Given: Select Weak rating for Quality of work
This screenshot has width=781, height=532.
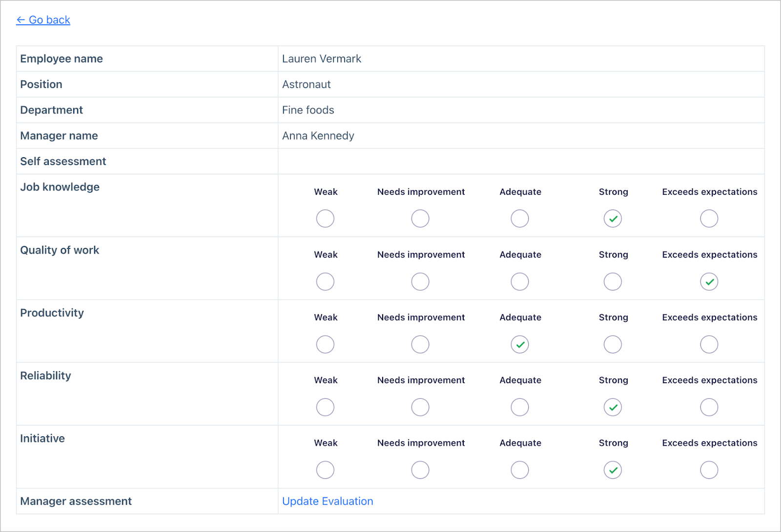Looking at the screenshot, I should coord(325,281).
